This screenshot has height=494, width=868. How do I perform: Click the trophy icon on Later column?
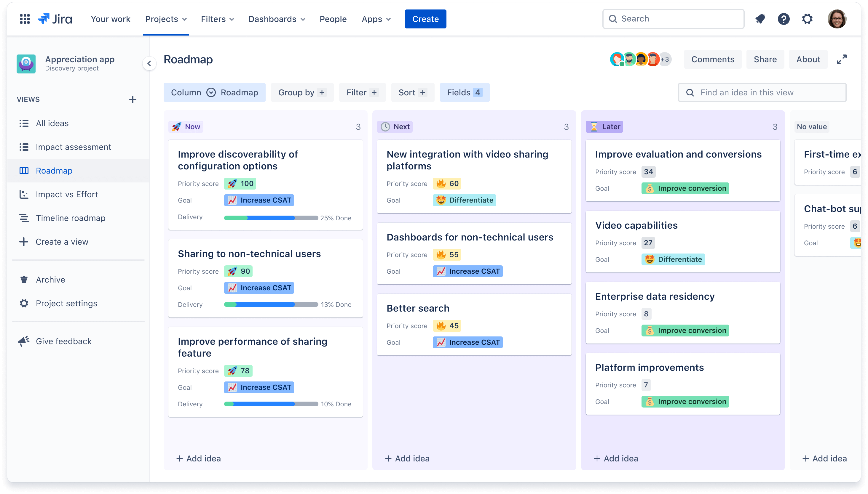click(x=594, y=126)
